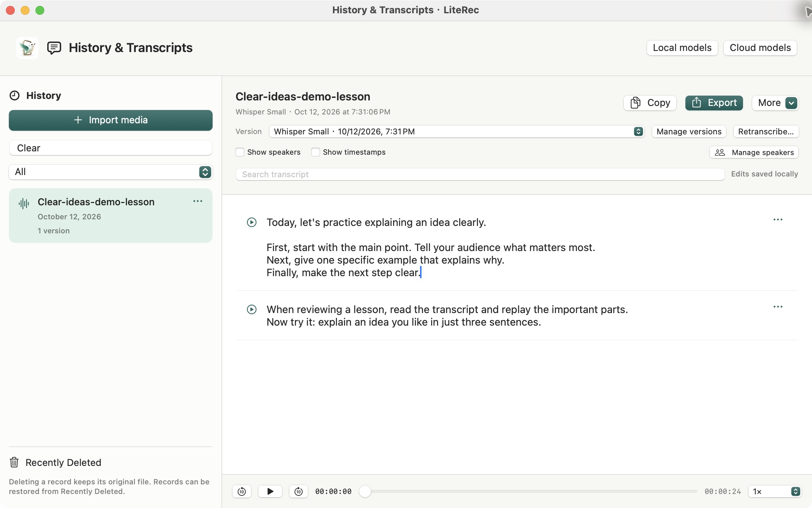Viewport: 812px width, 508px height.
Task: Click the 'Edits saved locally' status
Action: click(x=764, y=174)
